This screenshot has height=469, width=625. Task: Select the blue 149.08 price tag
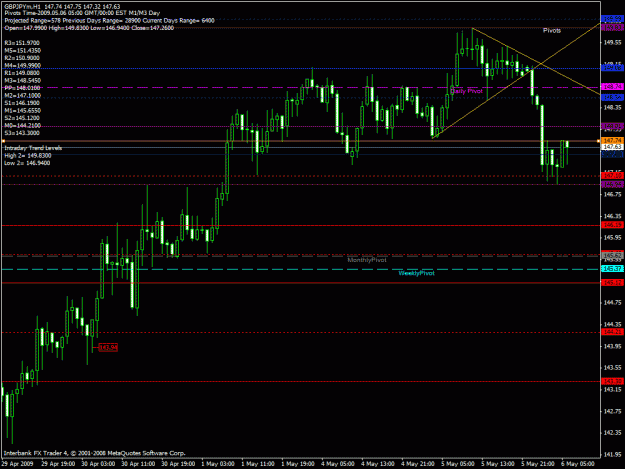pyautogui.click(x=612, y=68)
